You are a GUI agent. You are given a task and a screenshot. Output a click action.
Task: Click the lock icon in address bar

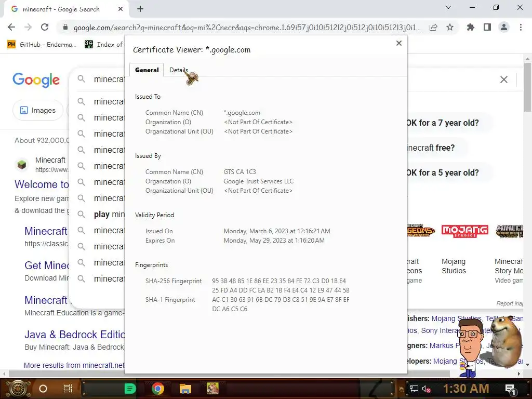[x=65, y=27]
